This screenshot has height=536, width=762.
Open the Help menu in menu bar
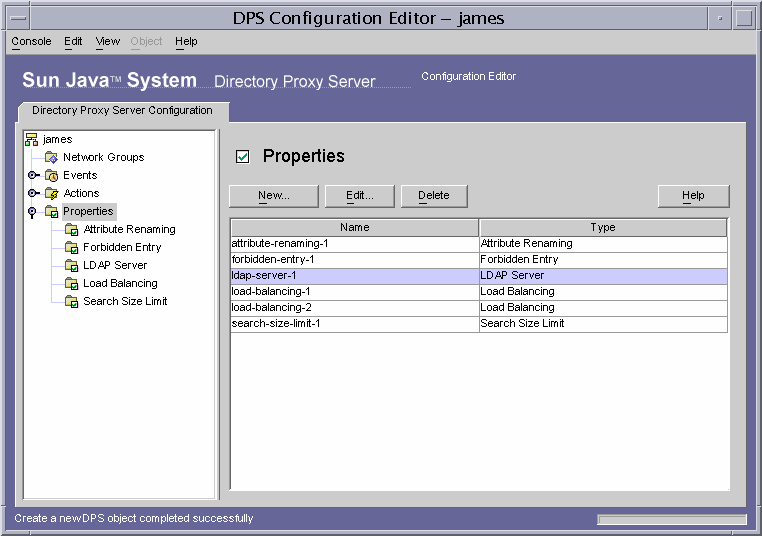186,41
